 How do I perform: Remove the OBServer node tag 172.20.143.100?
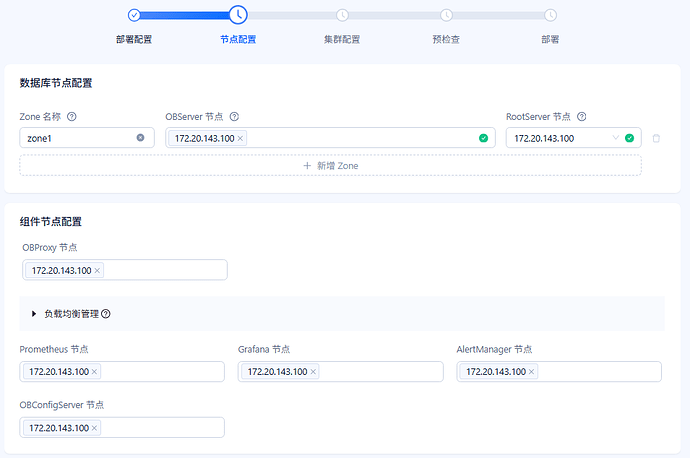(x=240, y=139)
